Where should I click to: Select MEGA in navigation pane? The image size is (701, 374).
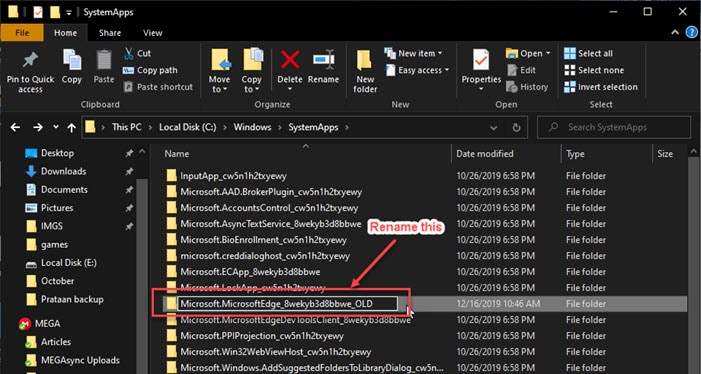pos(47,324)
